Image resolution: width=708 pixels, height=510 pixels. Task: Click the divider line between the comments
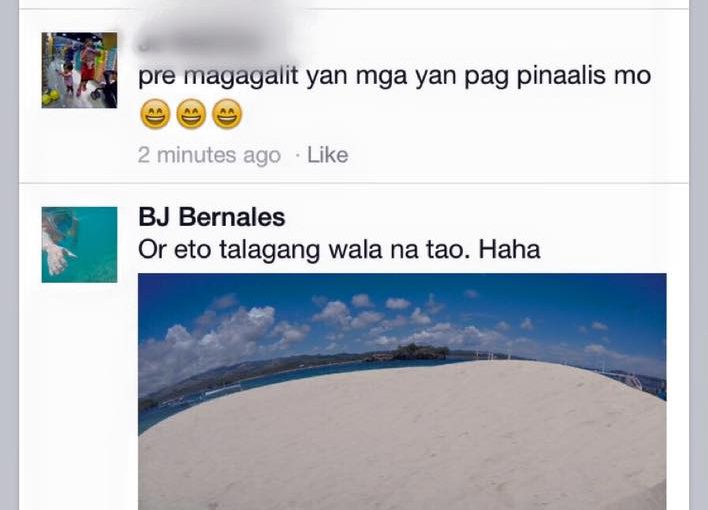354,183
